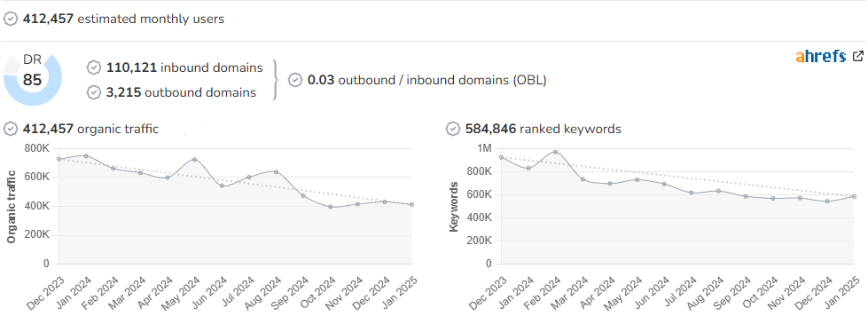The height and width of the screenshot is (324, 868).
Task: Open the ahrefs logo link
Action: 821,56
